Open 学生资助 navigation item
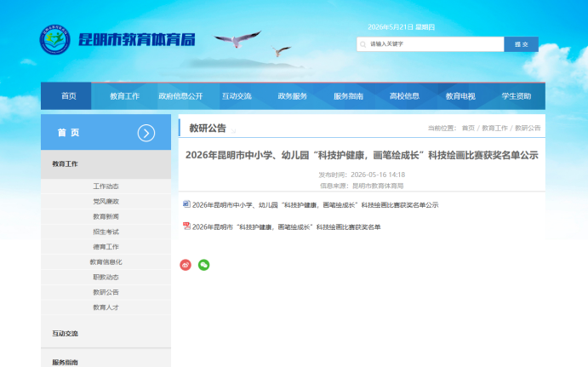The height and width of the screenshot is (367, 588). (x=517, y=96)
